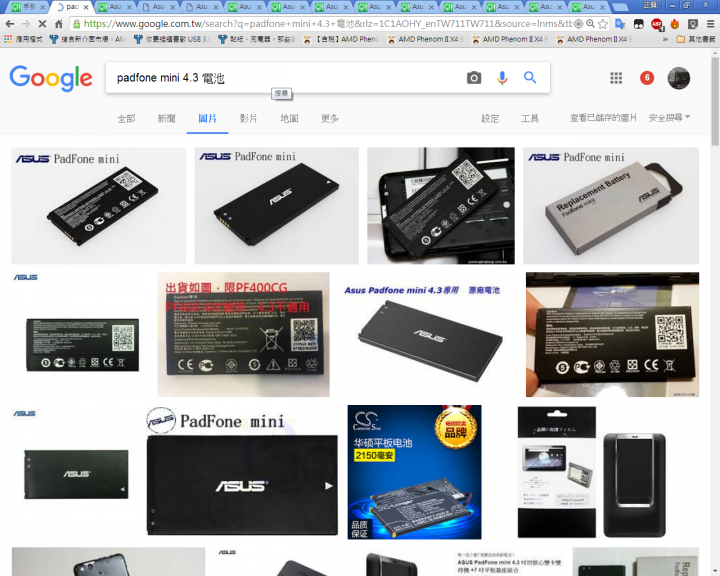This screenshot has height=576, width=720.
Task: Stop loading the page with the X button
Action: (42, 24)
